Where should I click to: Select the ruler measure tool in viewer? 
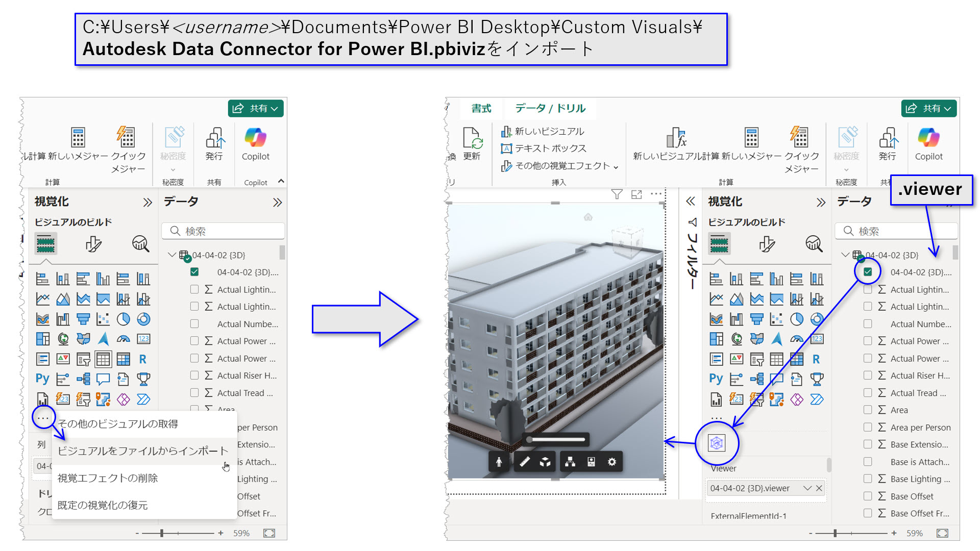pyautogui.click(x=524, y=462)
